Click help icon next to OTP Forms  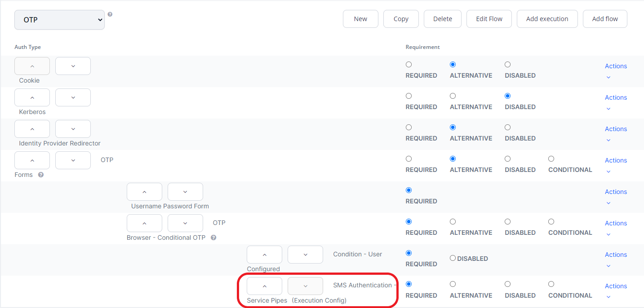tap(41, 175)
